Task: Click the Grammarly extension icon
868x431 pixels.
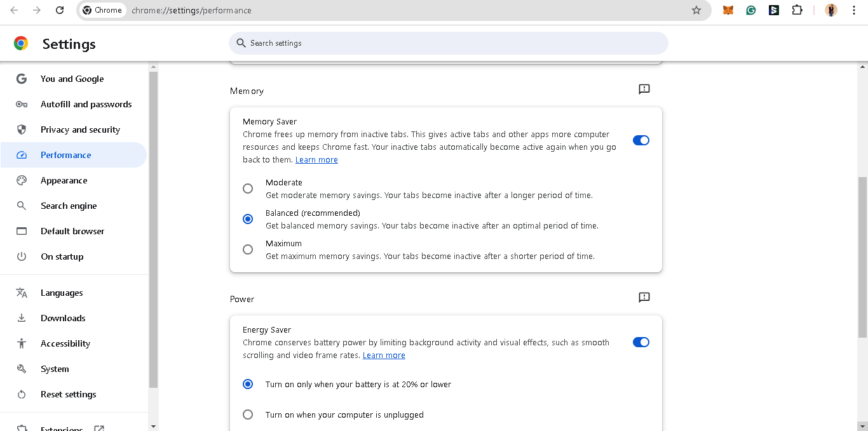Action: pos(751,10)
